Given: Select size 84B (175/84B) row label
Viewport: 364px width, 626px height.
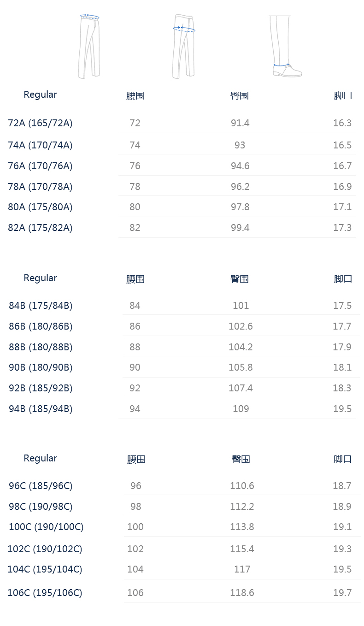Looking at the screenshot, I should [x=41, y=306].
